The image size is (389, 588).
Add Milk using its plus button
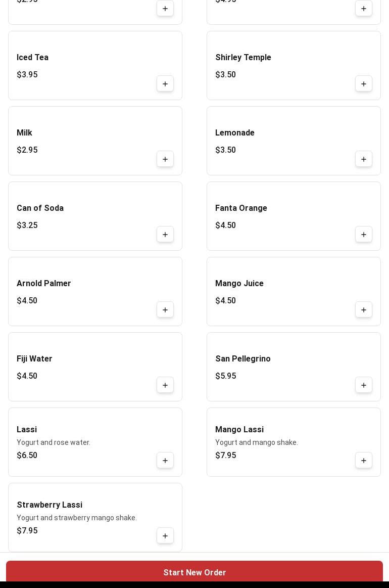[165, 159]
